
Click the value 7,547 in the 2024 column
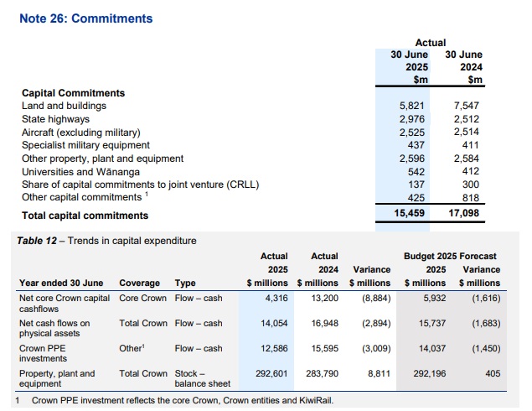pyautogui.click(x=467, y=106)
